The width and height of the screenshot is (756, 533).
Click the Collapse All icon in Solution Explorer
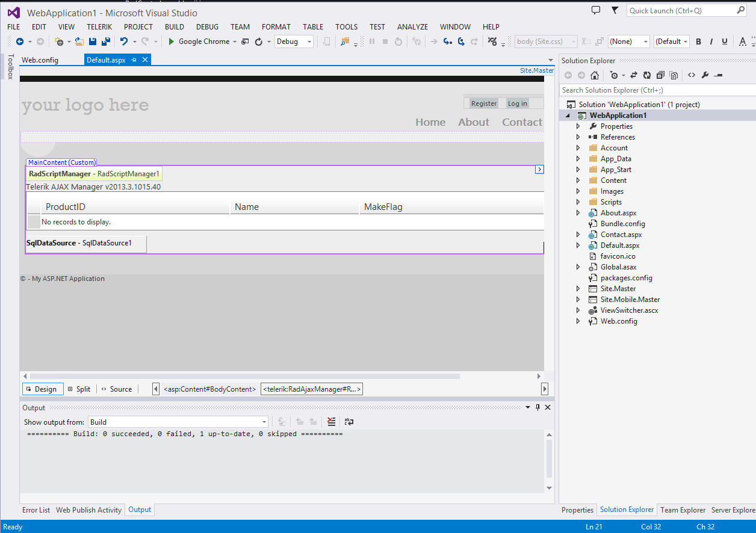pos(660,75)
